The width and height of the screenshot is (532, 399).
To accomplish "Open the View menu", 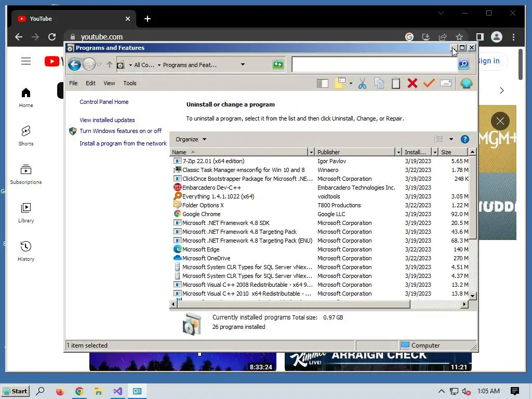I will [109, 83].
